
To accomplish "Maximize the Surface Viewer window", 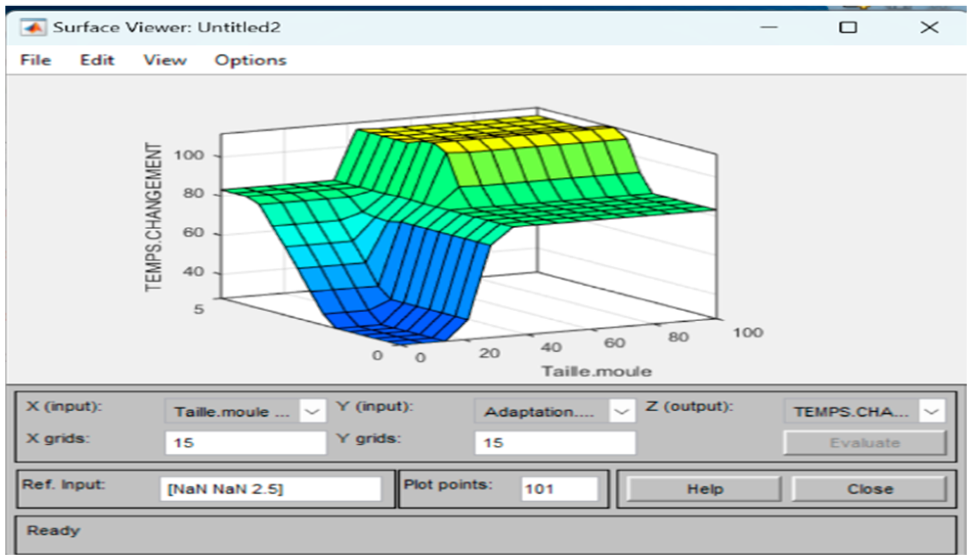I will [848, 28].
